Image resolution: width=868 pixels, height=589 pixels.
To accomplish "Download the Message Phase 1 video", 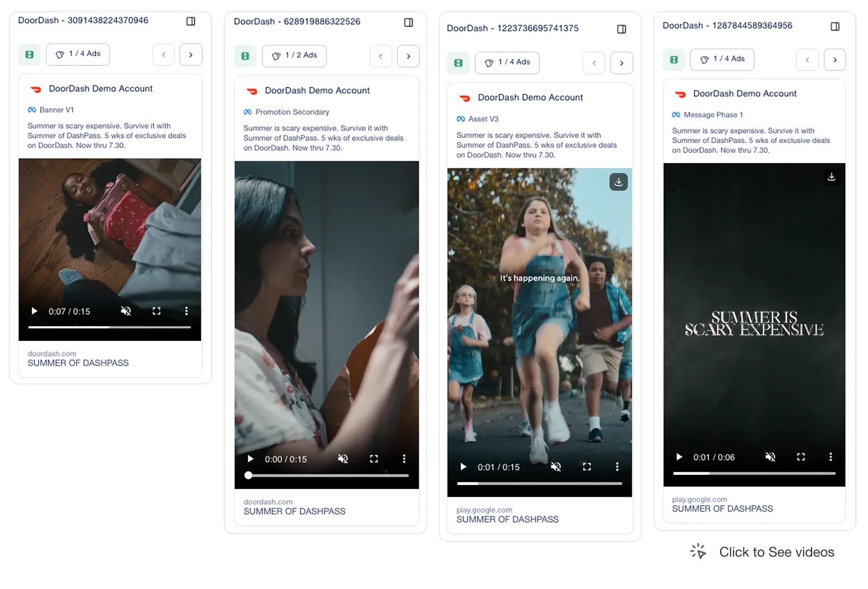I will point(831,177).
